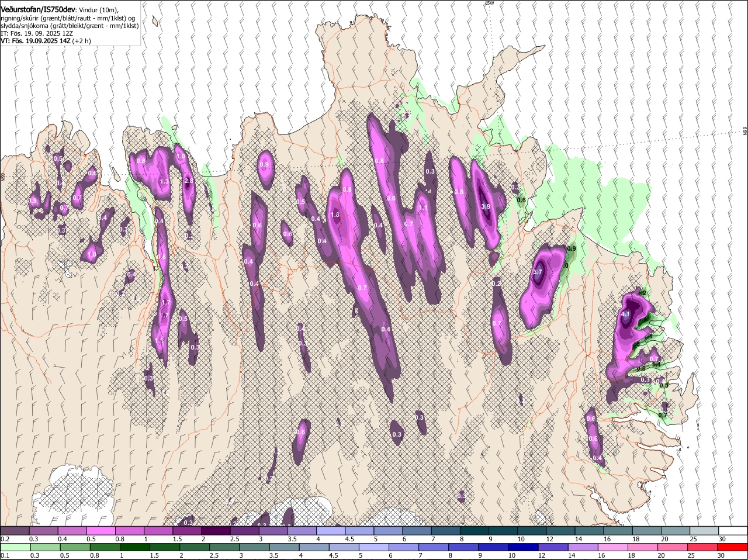The width and height of the screenshot is (748, 560).
Task: Select the 0.2–0.3 swatch in the top legend row
Action: tap(15, 531)
